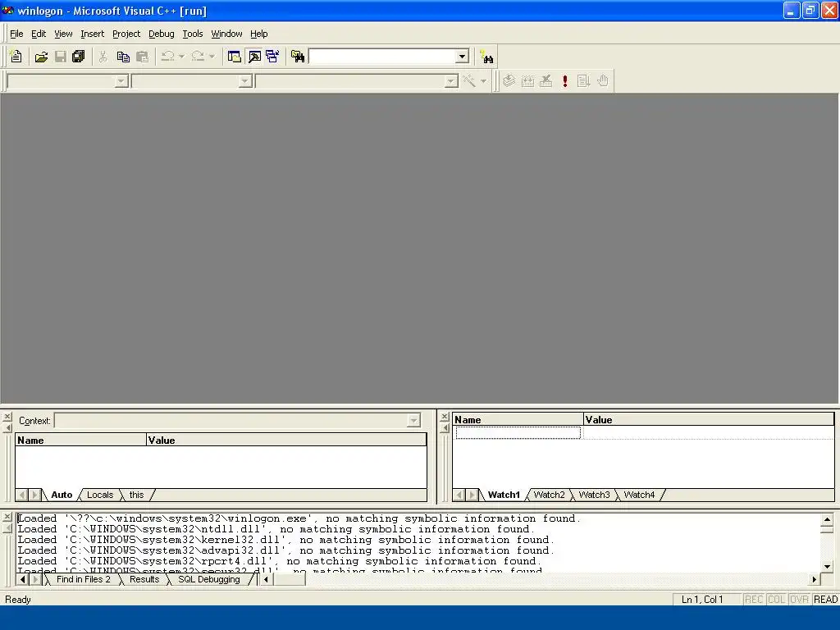Click the Save floppy disk icon
The image size is (840, 630).
[60, 57]
